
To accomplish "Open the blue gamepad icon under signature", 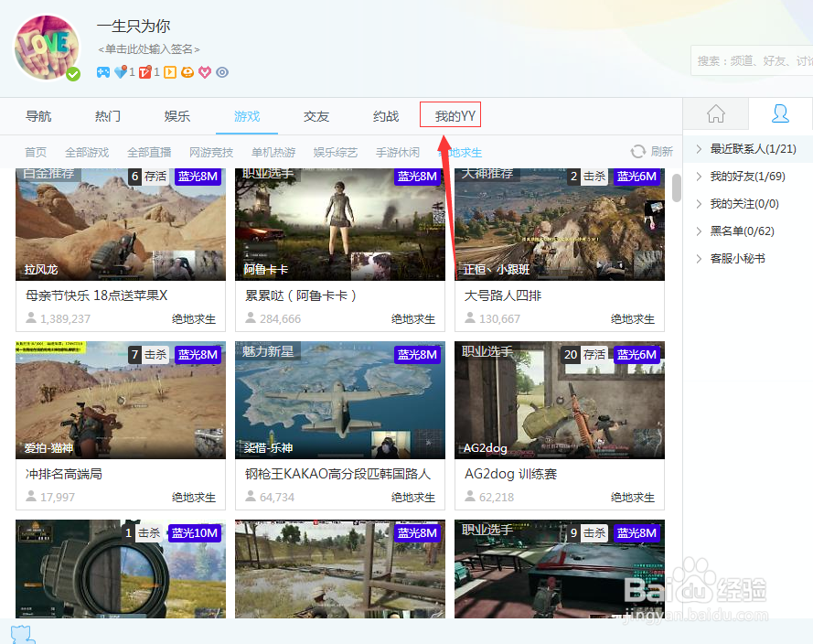I will click(103, 72).
